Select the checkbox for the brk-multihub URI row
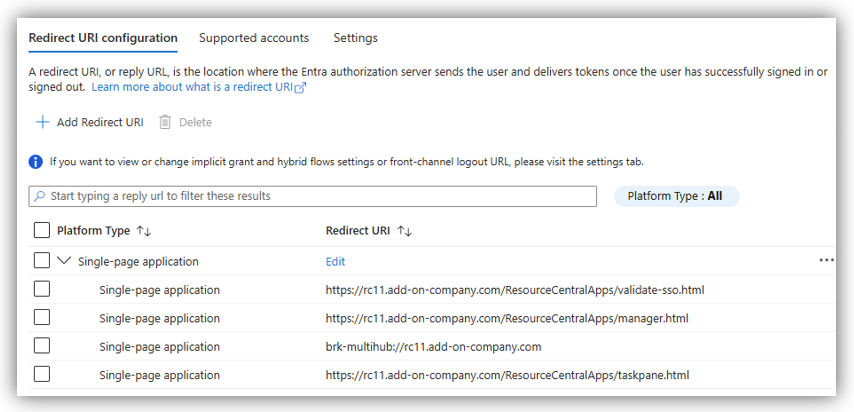854x412 pixels. click(41, 346)
